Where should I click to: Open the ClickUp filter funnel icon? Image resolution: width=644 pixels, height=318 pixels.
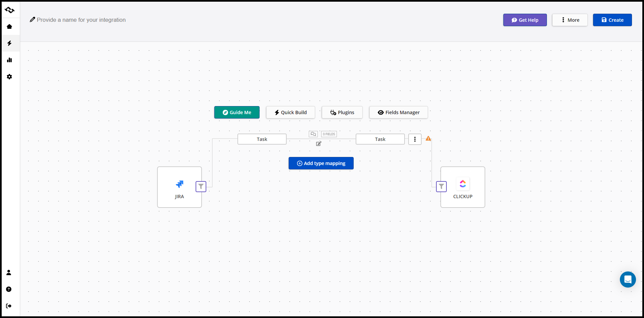(441, 186)
